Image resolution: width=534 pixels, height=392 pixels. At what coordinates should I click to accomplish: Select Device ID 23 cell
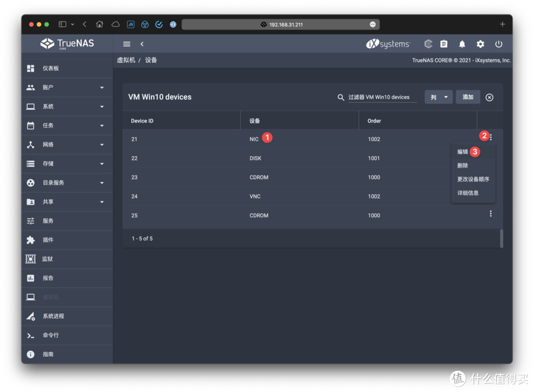coord(134,177)
